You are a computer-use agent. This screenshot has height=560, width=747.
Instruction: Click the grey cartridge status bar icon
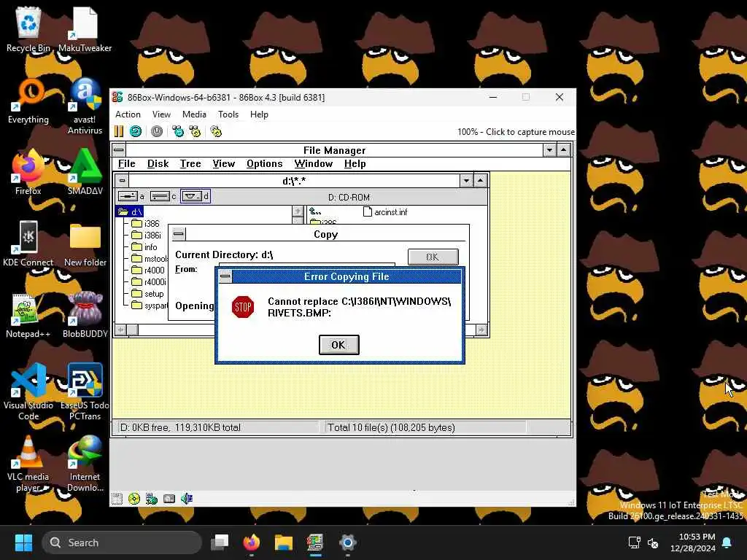click(x=169, y=499)
